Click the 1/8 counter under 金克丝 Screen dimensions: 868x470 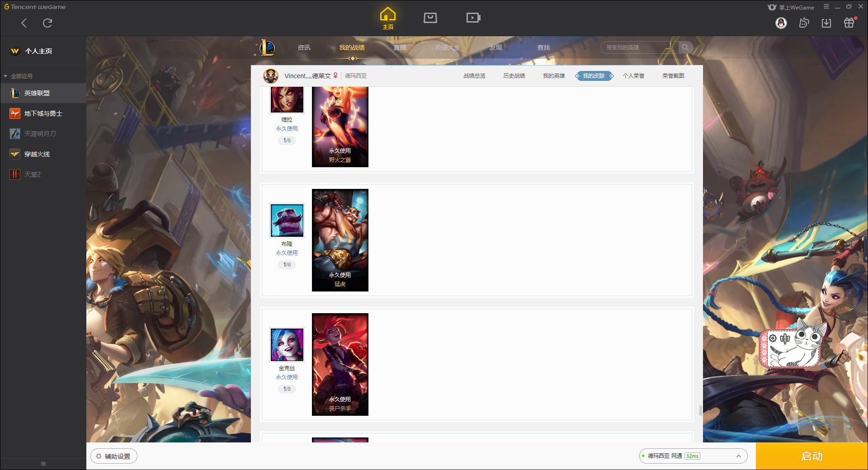tap(287, 389)
